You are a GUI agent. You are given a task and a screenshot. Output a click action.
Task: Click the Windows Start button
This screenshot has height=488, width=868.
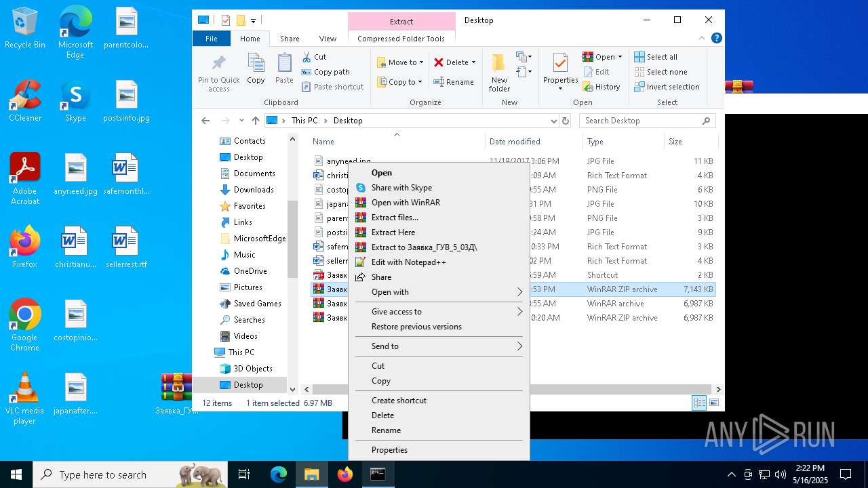tap(16, 474)
